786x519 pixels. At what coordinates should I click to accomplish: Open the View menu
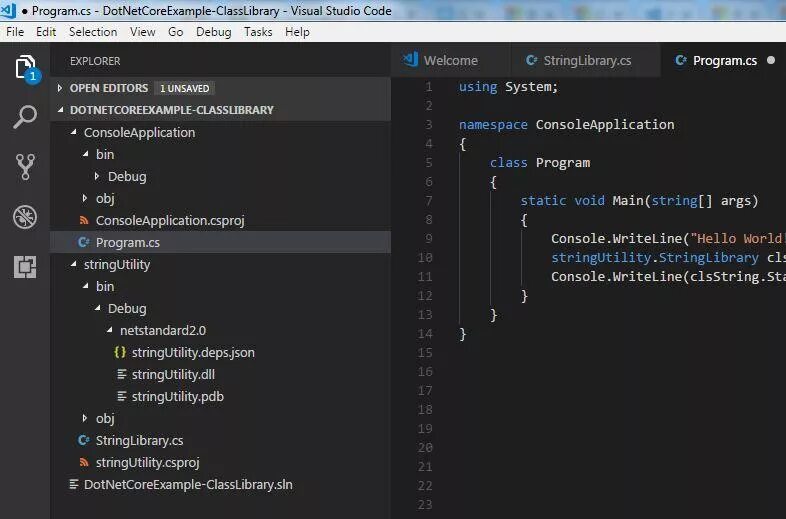click(x=142, y=32)
